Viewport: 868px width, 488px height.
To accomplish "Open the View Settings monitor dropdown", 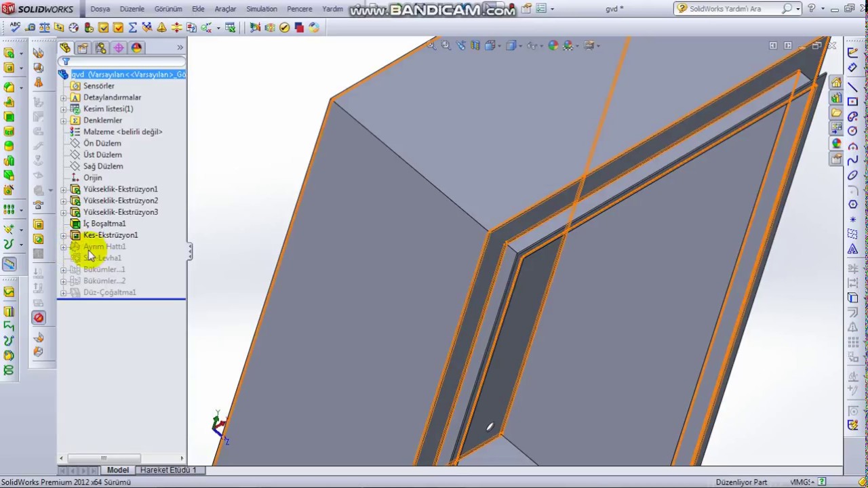I will point(591,45).
